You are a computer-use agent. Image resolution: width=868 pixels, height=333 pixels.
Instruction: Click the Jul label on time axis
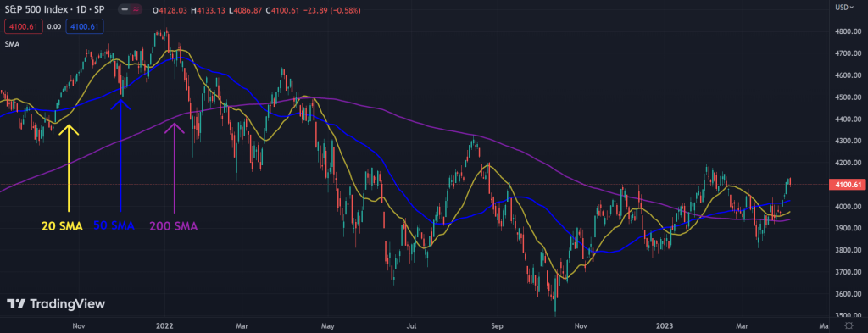tap(412, 326)
